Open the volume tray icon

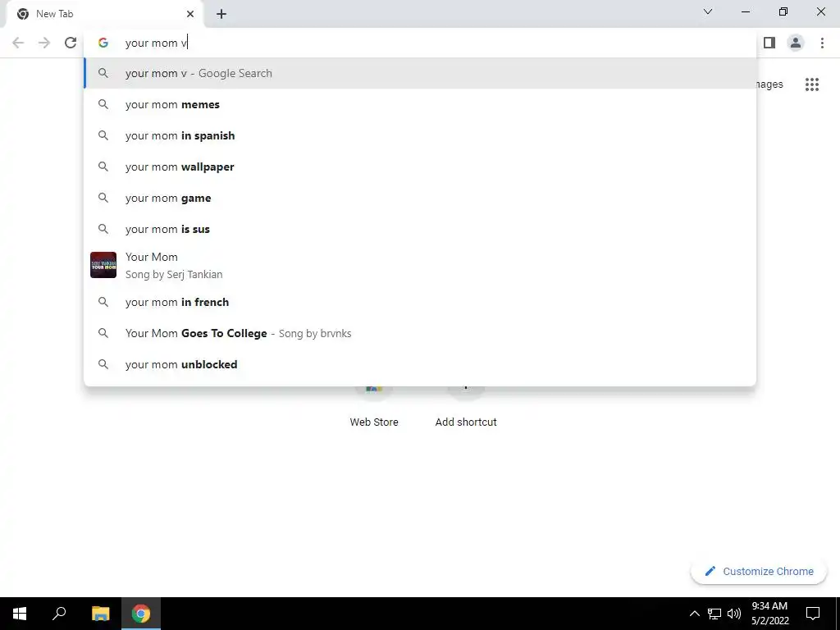[x=734, y=614]
